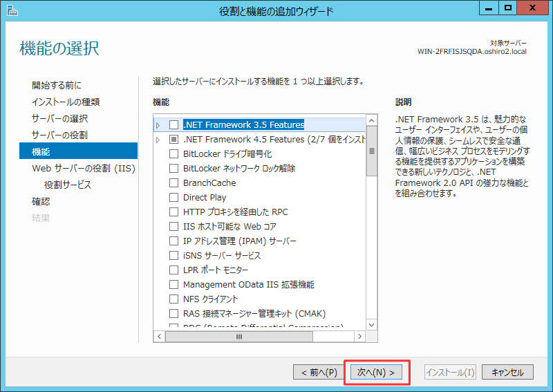The image size is (553, 392).
Task: Check IP アドレス管理 (IPAM) サーバー checkbox
Action: tap(174, 241)
